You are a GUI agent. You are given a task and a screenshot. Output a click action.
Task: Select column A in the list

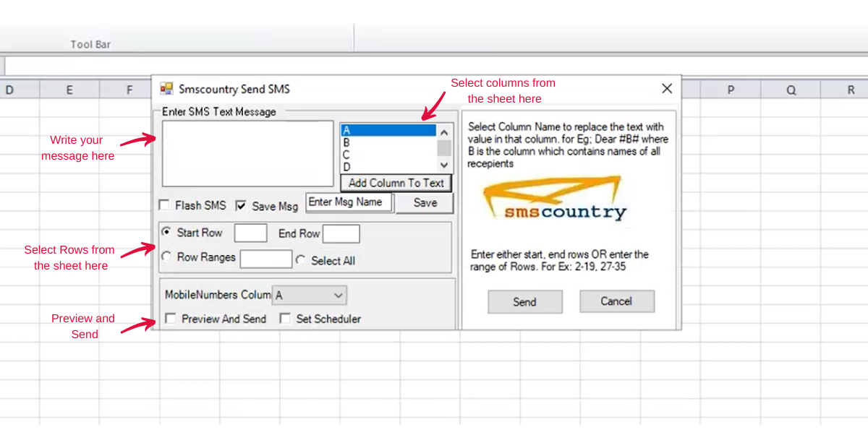click(388, 131)
